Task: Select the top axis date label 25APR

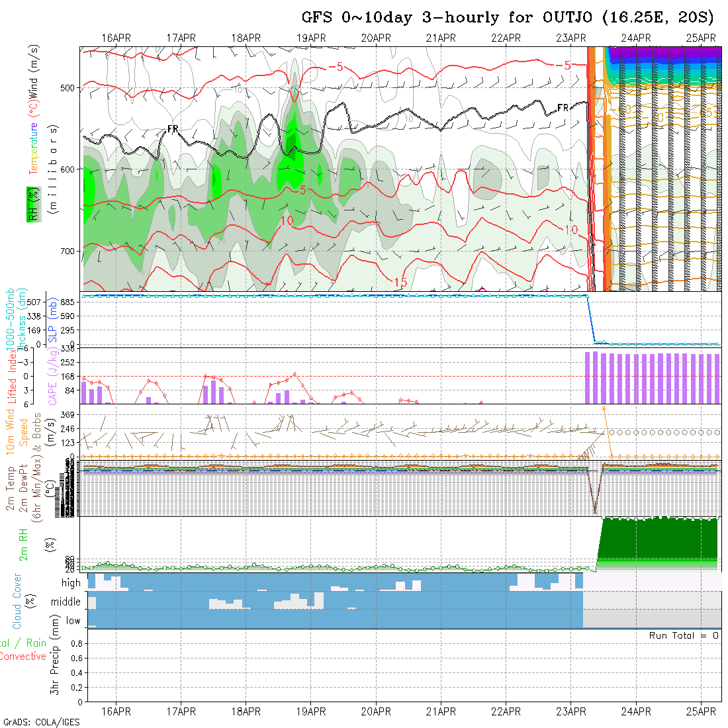Action: click(x=701, y=38)
